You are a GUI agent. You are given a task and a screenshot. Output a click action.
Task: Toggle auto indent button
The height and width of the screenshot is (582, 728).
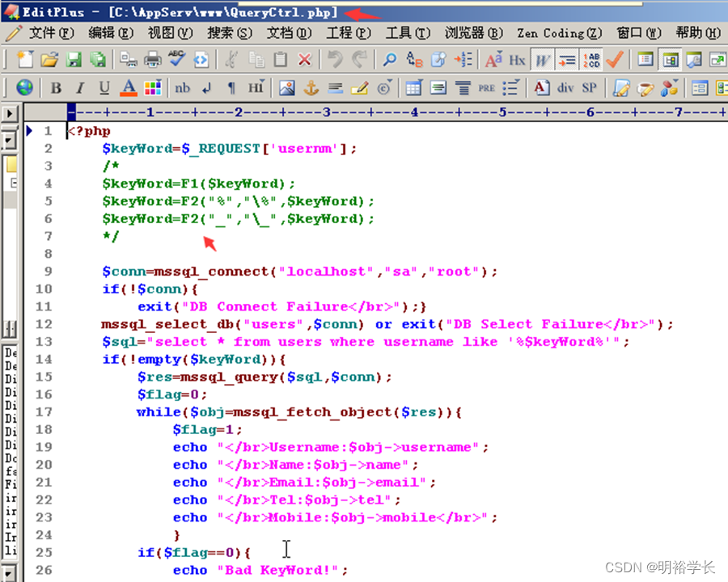click(566, 59)
